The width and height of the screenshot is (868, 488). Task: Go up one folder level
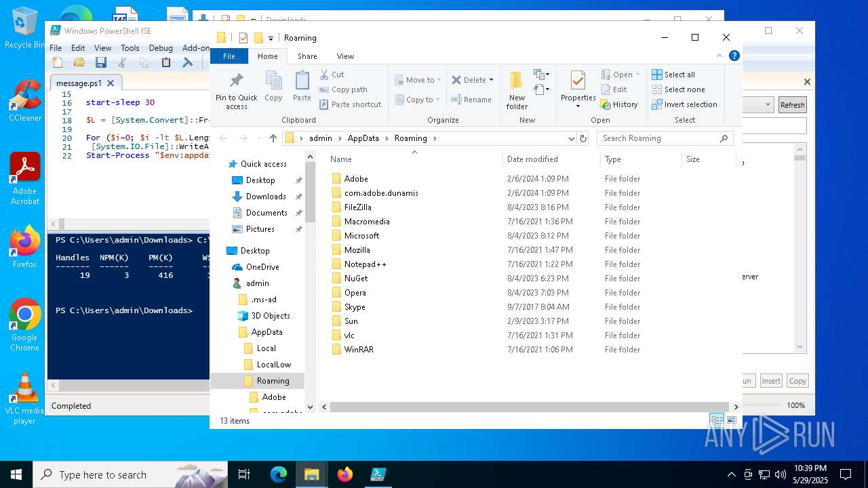click(x=273, y=138)
